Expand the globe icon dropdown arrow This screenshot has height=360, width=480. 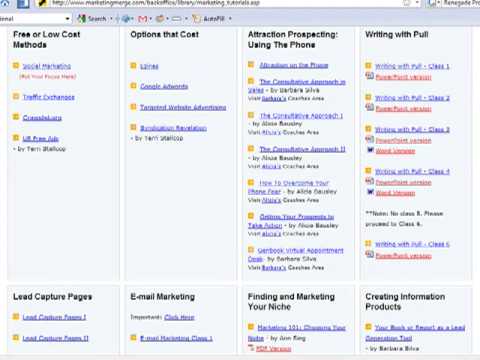point(133,19)
